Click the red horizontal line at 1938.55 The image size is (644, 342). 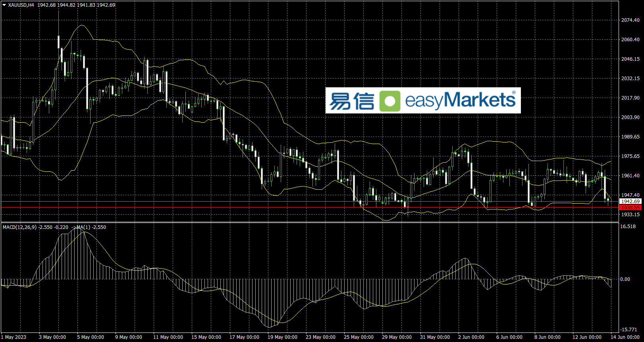pyautogui.click(x=310, y=208)
